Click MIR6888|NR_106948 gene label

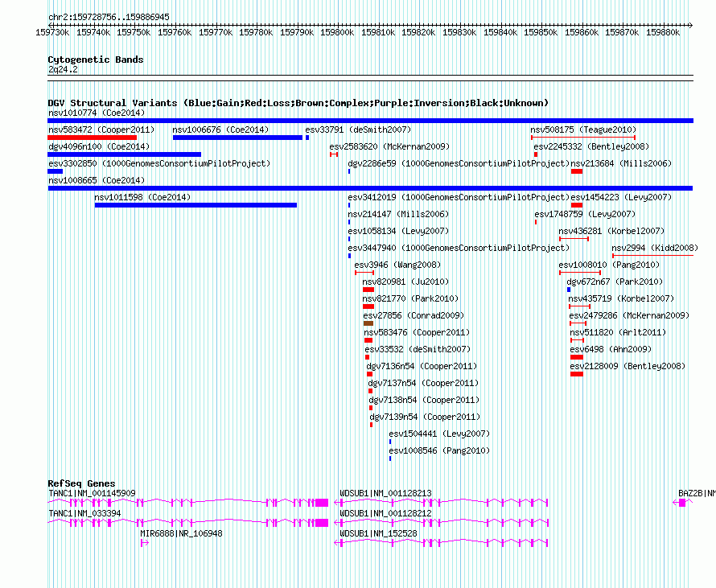(181, 533)
